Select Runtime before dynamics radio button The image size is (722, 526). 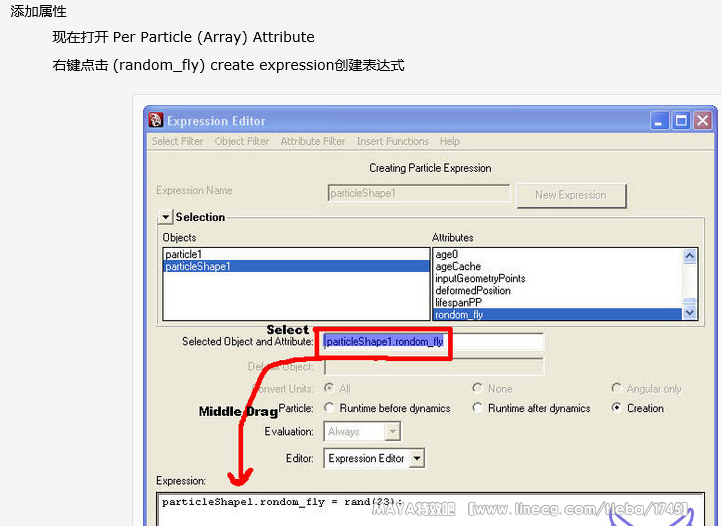330,408
